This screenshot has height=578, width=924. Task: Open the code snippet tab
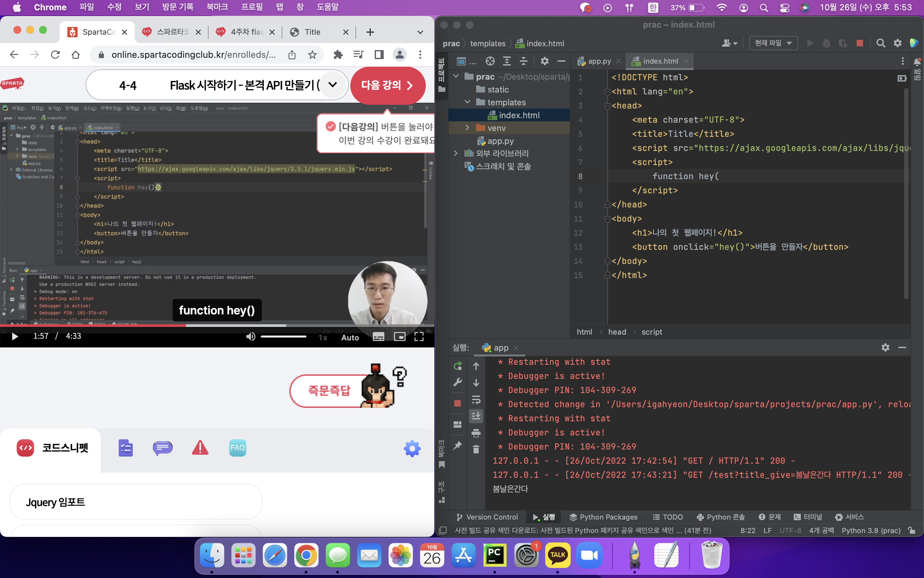[52, 448]
